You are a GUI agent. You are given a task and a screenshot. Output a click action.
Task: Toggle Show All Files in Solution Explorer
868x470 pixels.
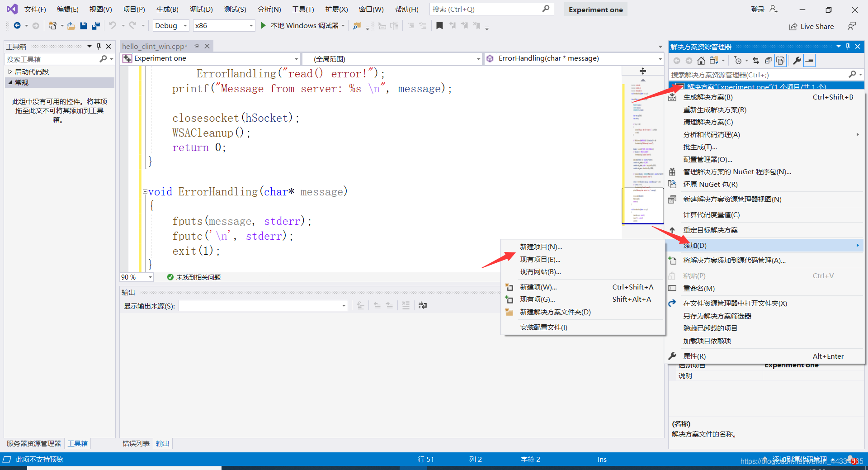(780, 61)
